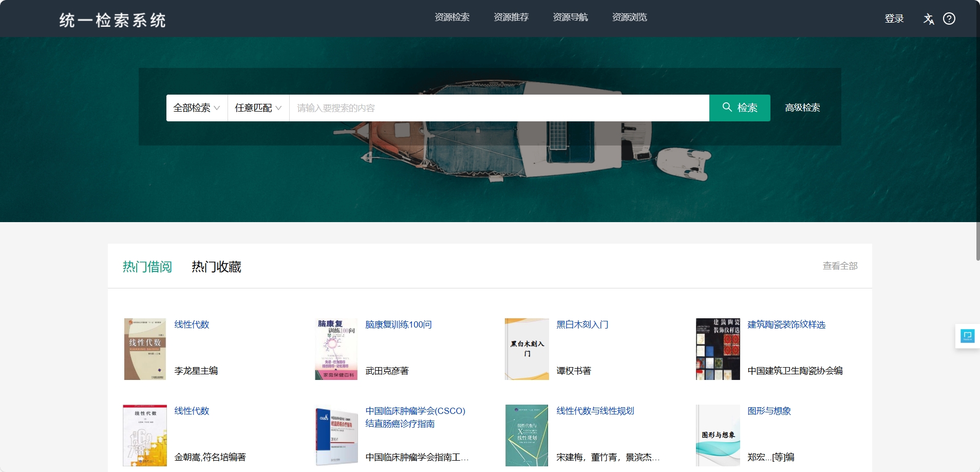Image resolution: width=980 pixels, height=472 pixels.
Task: Open 高级检索 advanced search
Action: click(802, 108)
